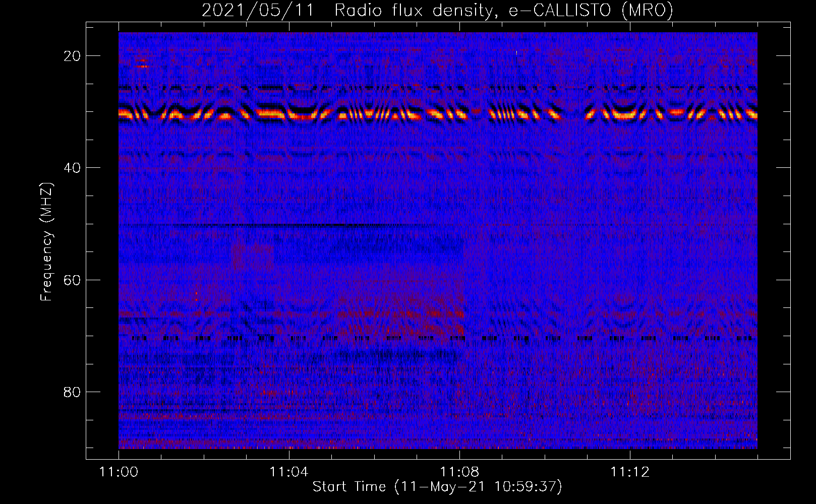Click the 11:04 time tick label
This screenshot has width=816, height=504.
coord(288,472)
